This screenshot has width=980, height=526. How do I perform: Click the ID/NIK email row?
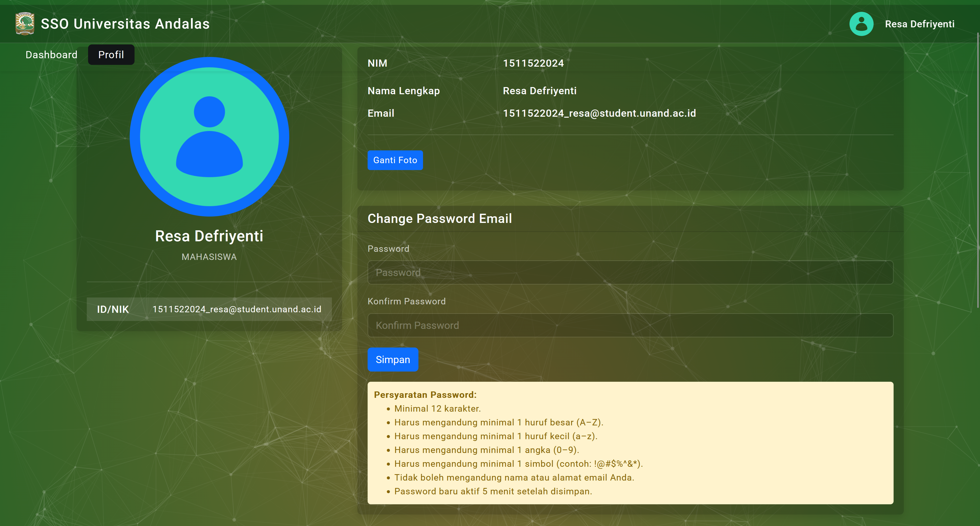pyautogui.click(x=209, y=309)
